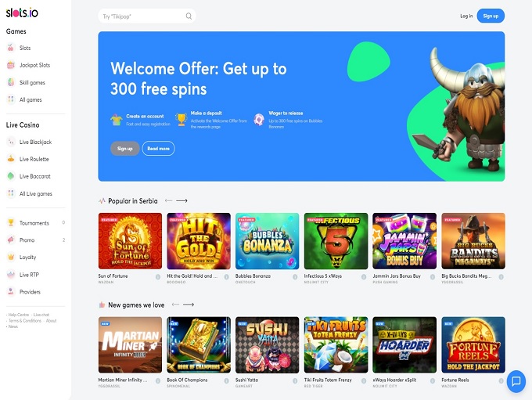
Task: Open the live chat bubble icon
Action: [x=516, y=381]
